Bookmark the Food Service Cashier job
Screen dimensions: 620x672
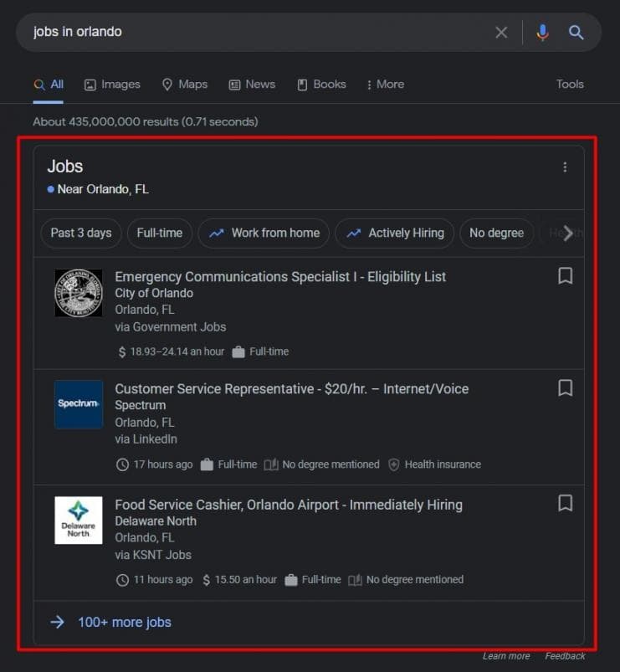565,503
